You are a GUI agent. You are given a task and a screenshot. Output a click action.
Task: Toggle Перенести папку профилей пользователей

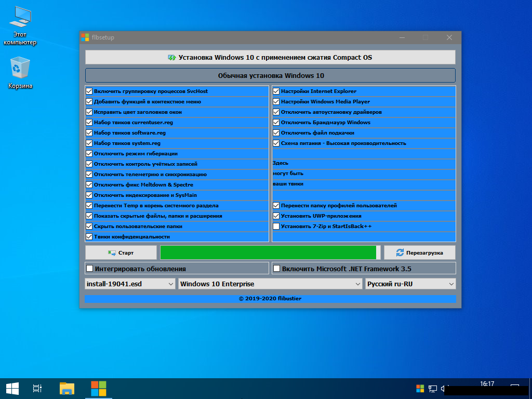[x=276, y=206]
